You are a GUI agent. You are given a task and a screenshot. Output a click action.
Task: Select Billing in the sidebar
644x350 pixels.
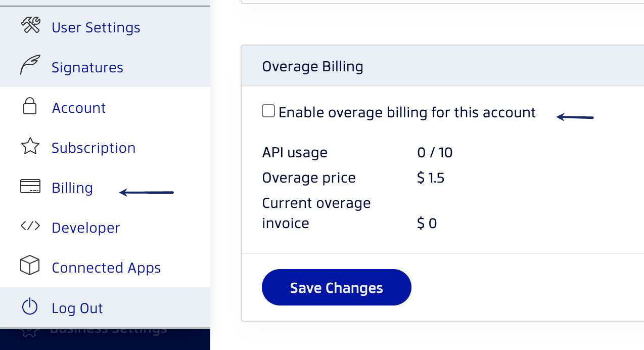click(72, 188)
